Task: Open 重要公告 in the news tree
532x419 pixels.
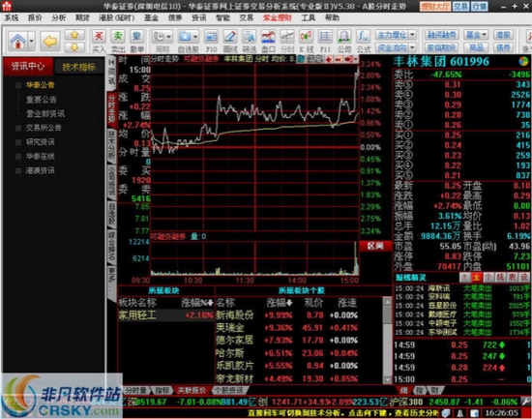Action: tap(42, 100)
